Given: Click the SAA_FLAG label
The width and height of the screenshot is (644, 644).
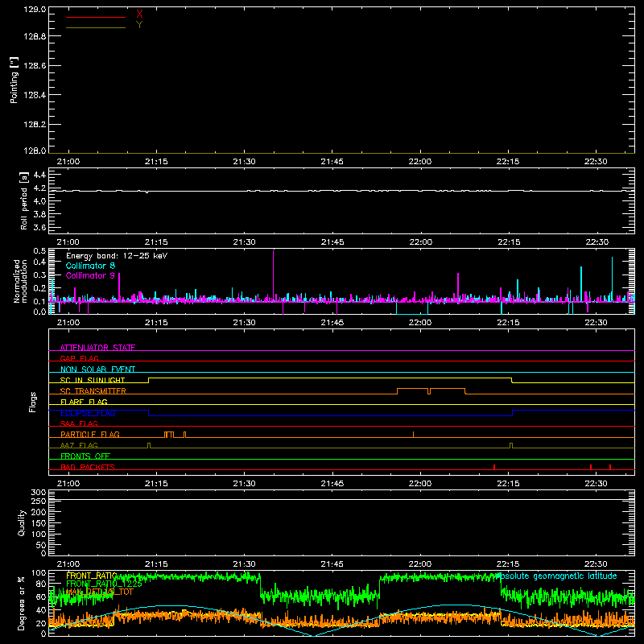Looking at the screenshot, I should [79, 423].
